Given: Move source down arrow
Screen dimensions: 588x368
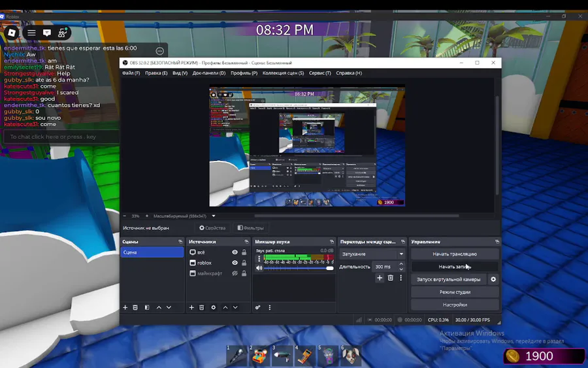Looking at the screenshot, I should tap(235, 307).
